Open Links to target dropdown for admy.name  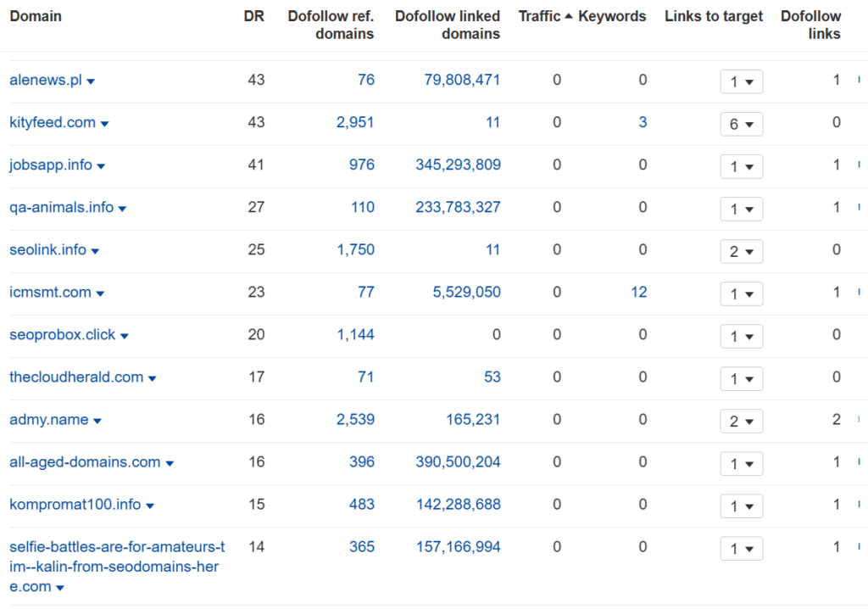741,422
